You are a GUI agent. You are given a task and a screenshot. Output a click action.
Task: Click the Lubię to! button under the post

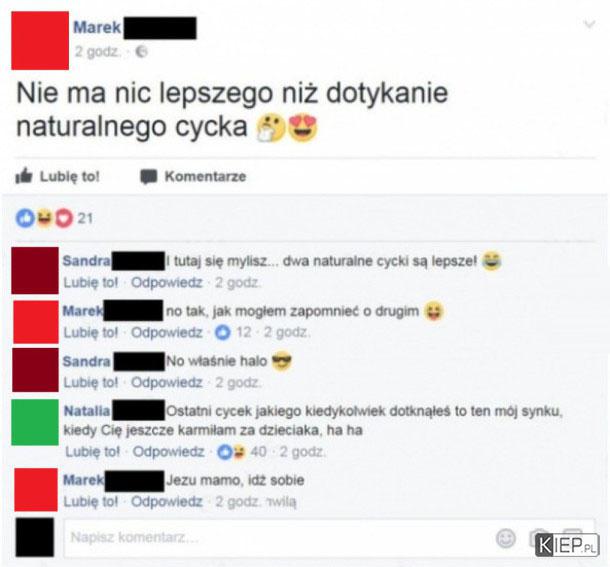tap(58, 176)
